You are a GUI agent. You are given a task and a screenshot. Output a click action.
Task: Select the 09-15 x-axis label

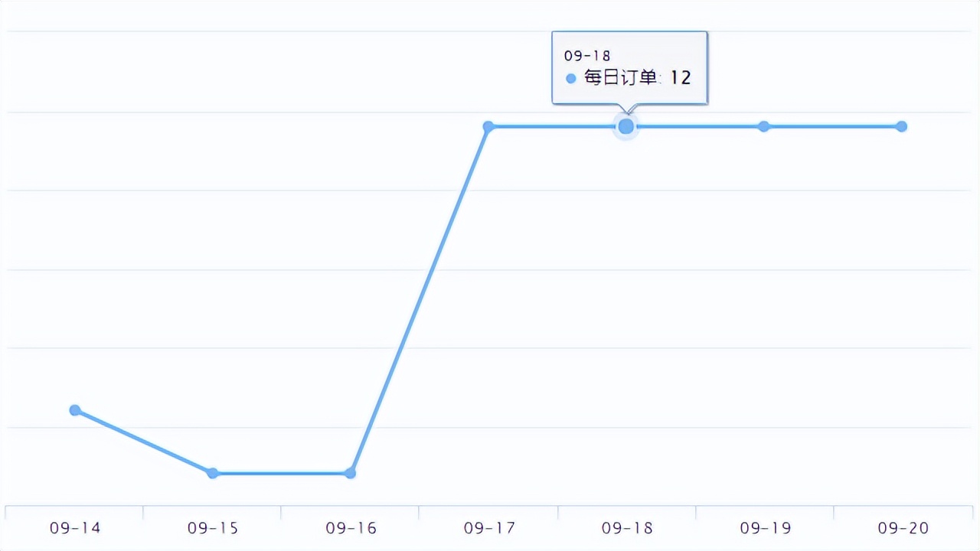(213, 528)
